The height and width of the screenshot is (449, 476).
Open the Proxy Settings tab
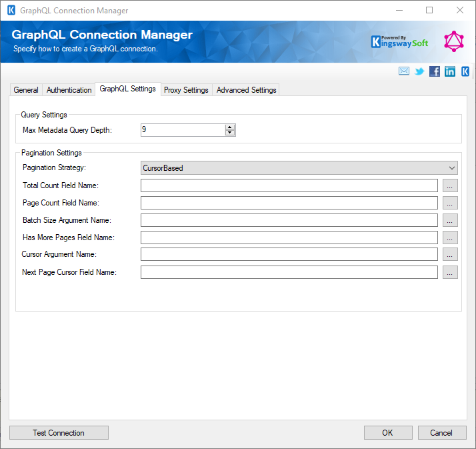(x=186, y=90)
